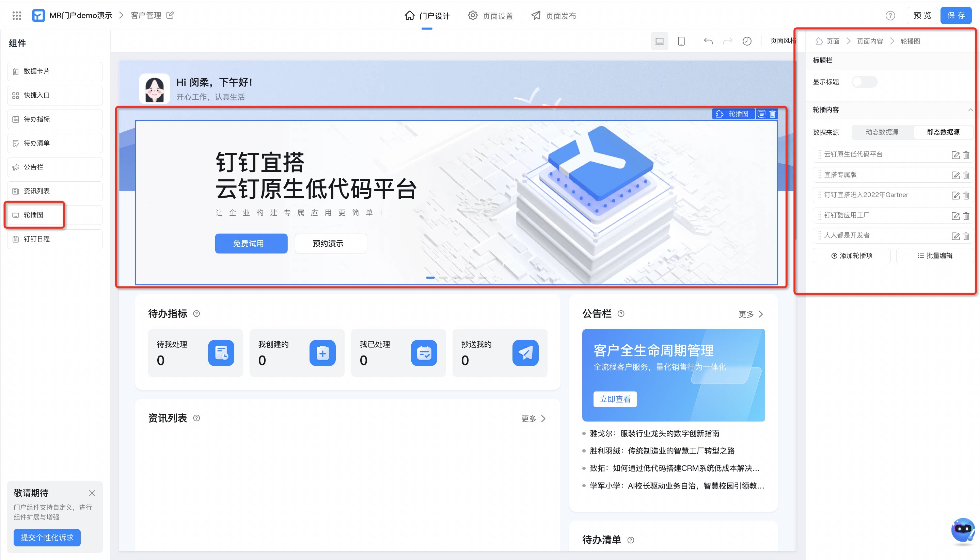This screenshot has width=980, height=560.
Task: Delete the carousel component with trash icon
Action: (772, 114)
